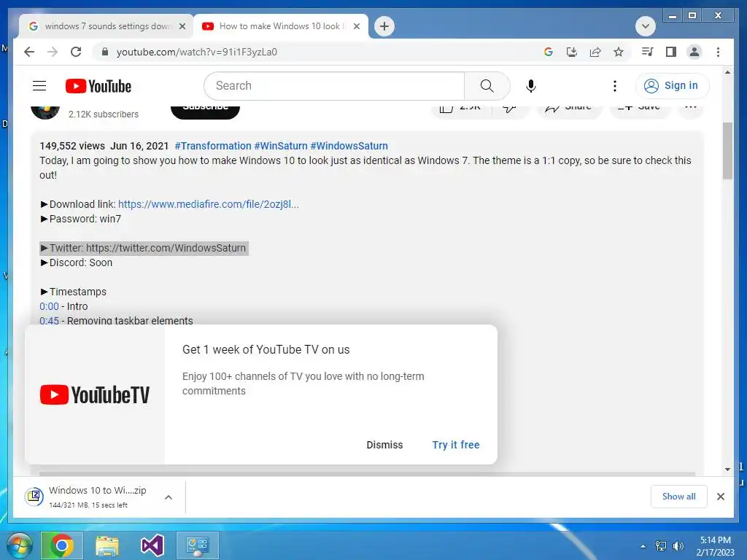Reload the YouTube page

click(76, 52)
